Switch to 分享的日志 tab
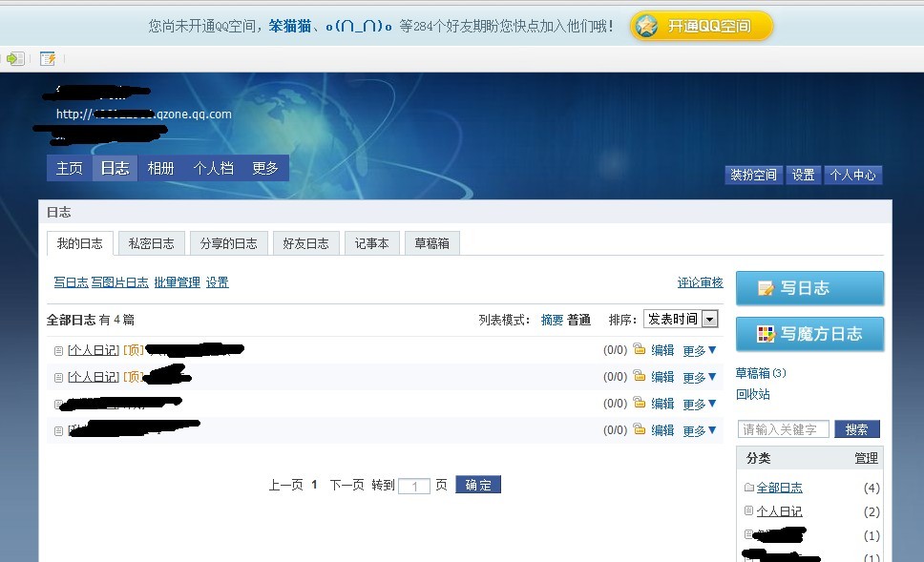The width and height of the screenshot is (924, 562). click(x=229, y=243)
